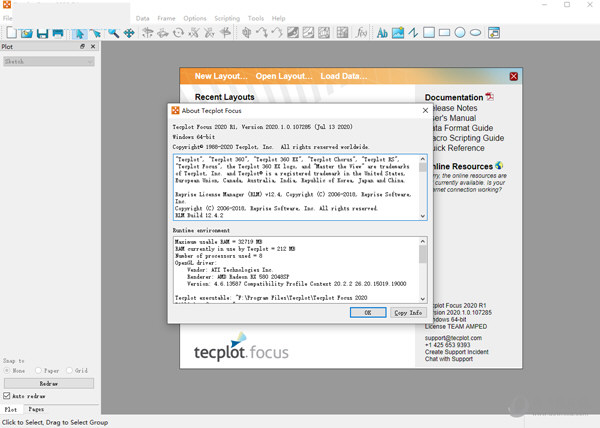
Task: Select the Rectangle shape tool
Action: tap(444, 33)
